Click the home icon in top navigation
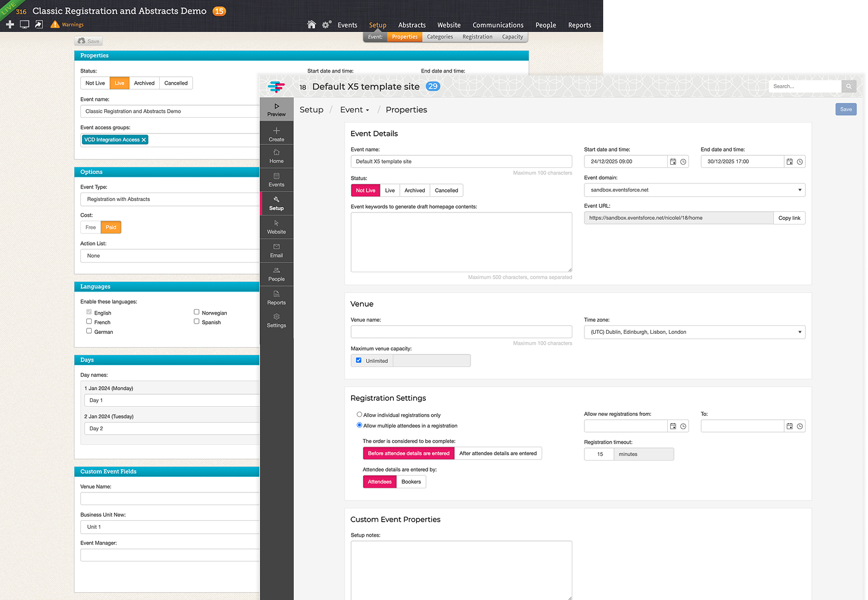Image resolution: width=868 pixels, height=600 pixels. tap(311, 25)
